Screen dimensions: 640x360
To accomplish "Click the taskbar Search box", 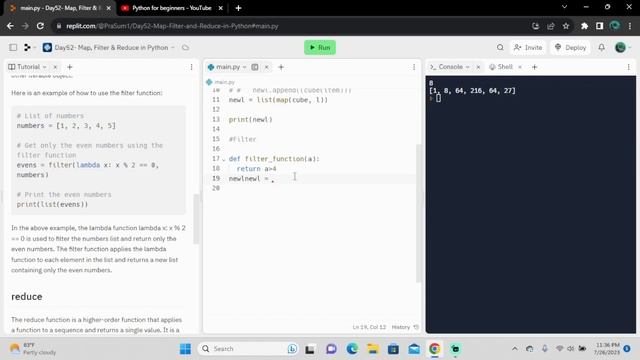I will point(249,349).
